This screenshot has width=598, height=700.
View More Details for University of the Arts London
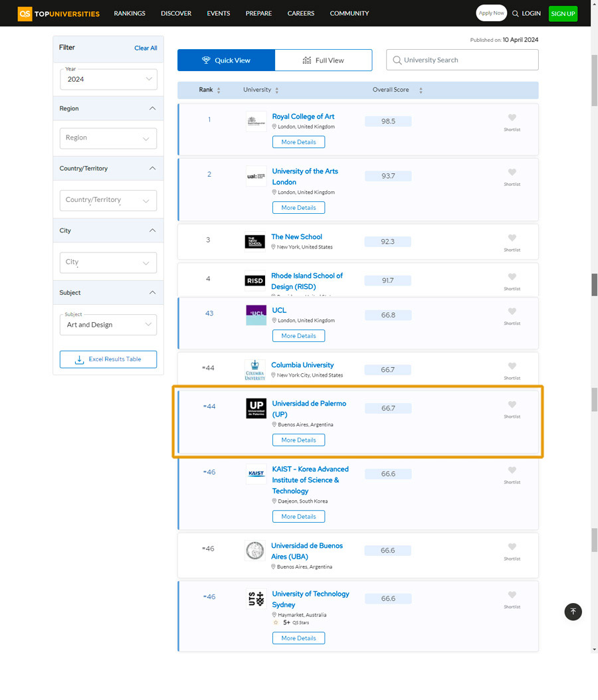tap(299, 208)
